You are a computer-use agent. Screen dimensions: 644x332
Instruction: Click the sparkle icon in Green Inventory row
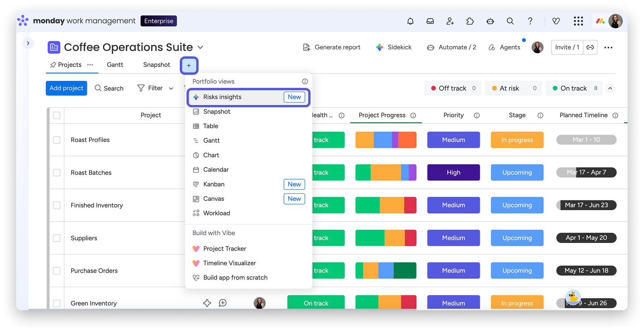207,303
